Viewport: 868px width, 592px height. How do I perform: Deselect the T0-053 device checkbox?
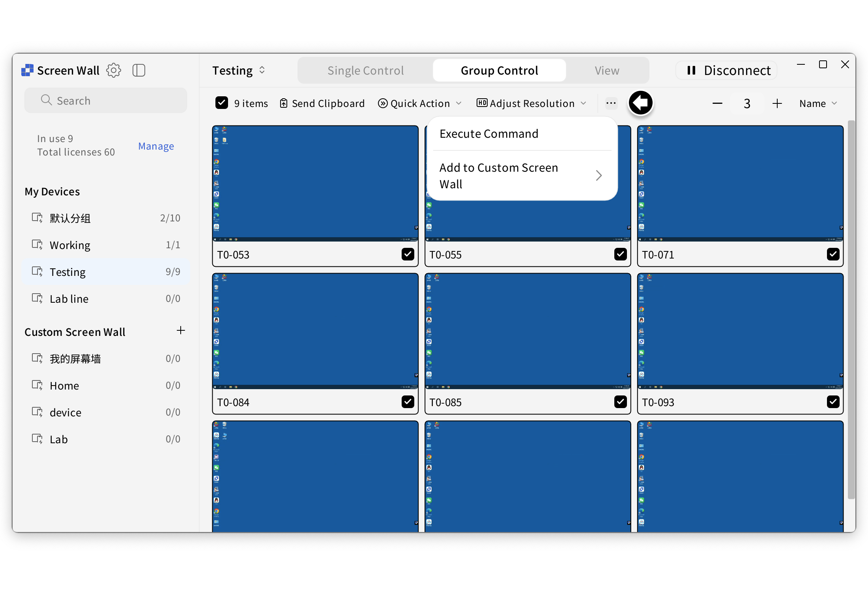[408, 254]
